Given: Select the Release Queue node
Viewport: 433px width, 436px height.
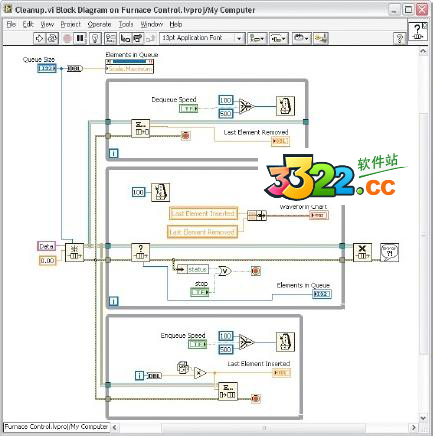Looking at the screenshot, I should click(362, 252).
